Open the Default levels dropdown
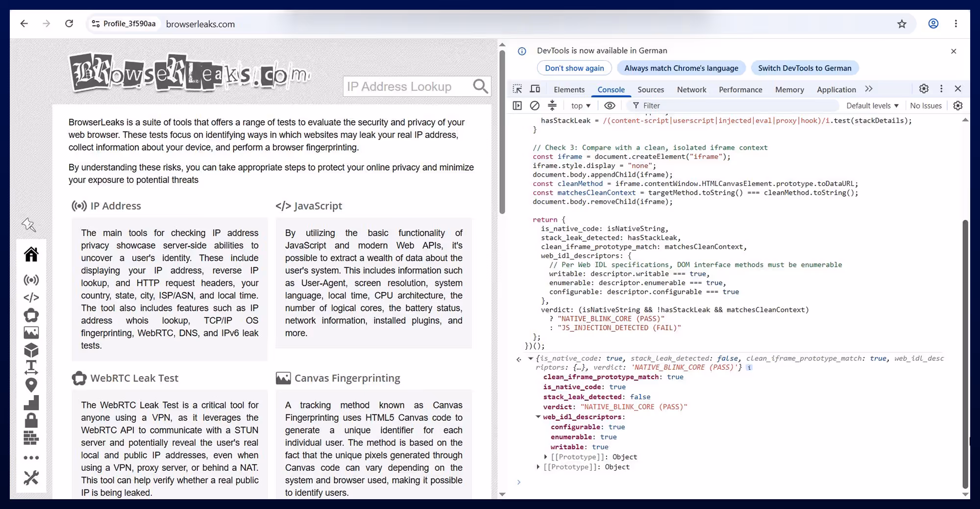980x509 pixels. pyautogui.click(x=872, y=105)
